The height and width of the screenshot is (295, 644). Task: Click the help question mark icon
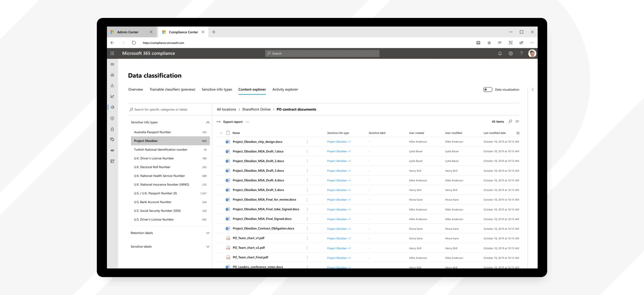(x=521, y=53)
